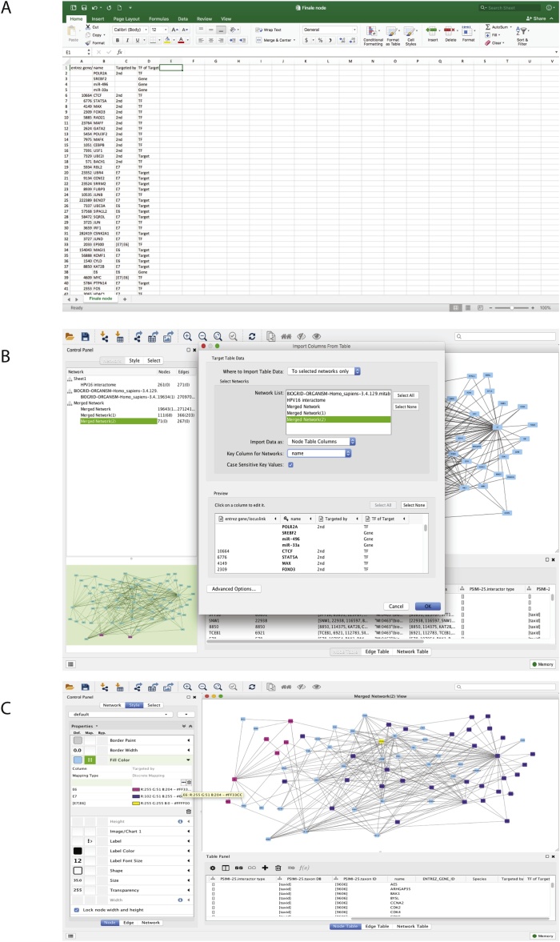Click the plus icon to add table column
560x942 pixels.
coord(266,868)
